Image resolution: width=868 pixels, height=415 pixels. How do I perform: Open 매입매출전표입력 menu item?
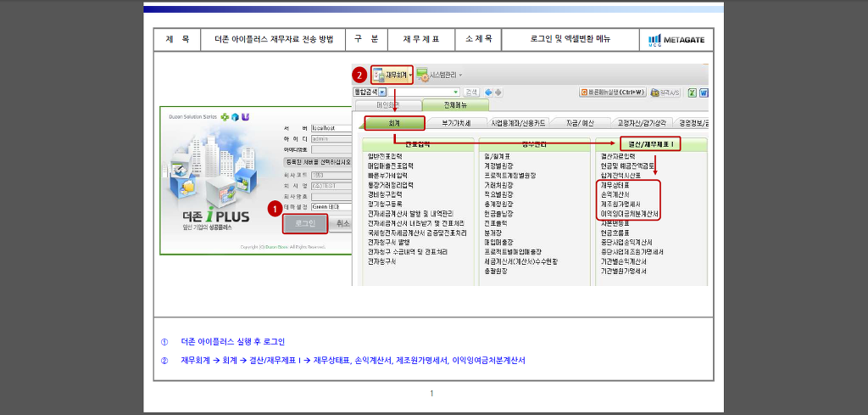point(390,165)
